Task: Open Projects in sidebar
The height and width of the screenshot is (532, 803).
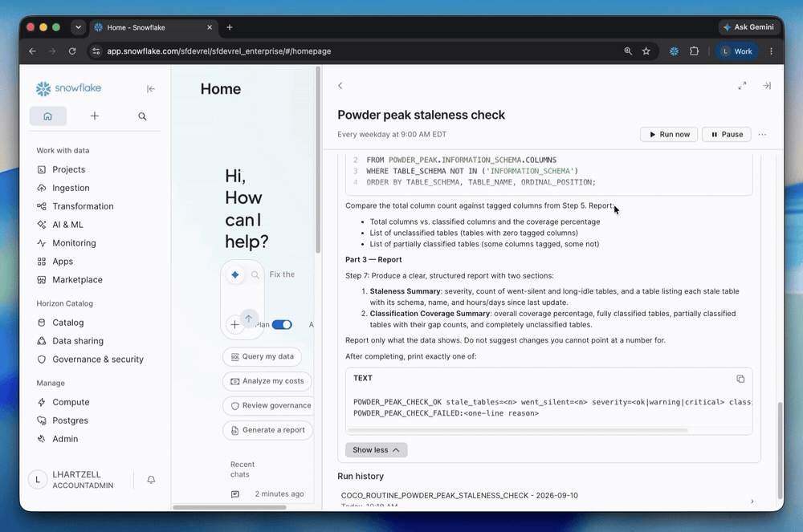Action: pyautogui.click(x=68, y=169)
